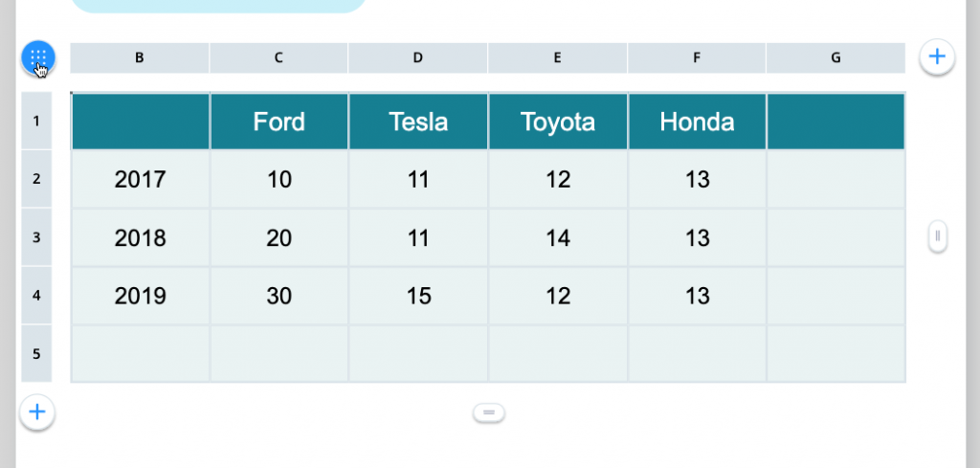Screen dimensions: 980x468
Task: Click the column resize handle on the right edge
Action: pos(938,235)
